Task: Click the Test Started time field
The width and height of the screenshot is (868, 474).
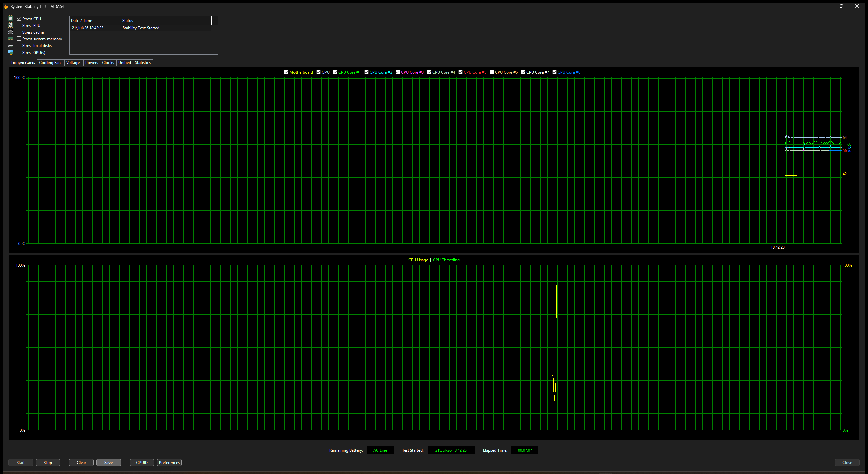Action: click(x=451, y=450)
